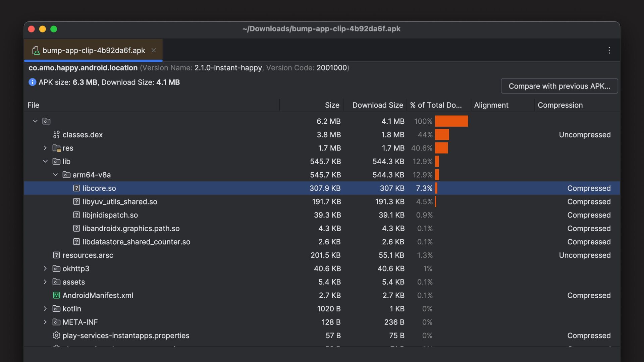Click the play-services-instantapps.properties gear icon
Image resolution: width=644 pixels, height=362 pixels.
coord(56,336)
